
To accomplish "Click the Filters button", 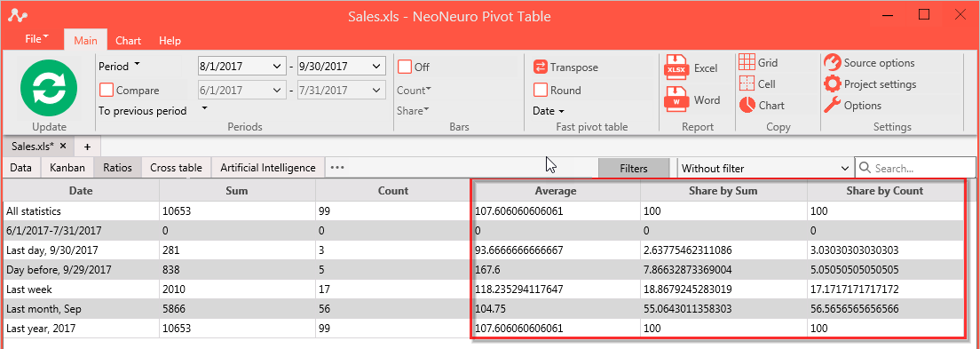I will tap(634, 168).
